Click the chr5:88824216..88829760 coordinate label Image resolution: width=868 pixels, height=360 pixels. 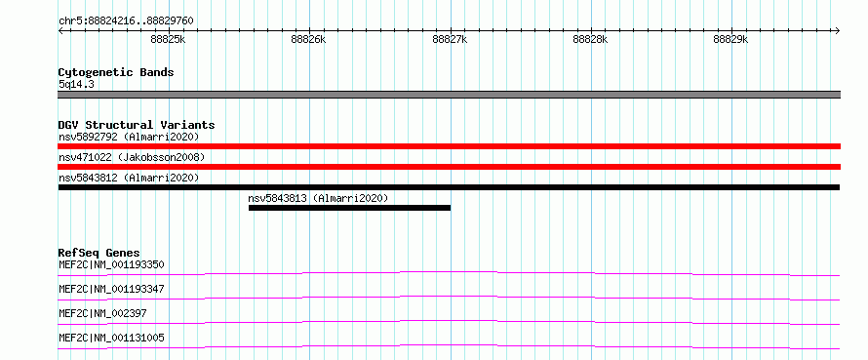click(x=126, y=20)
